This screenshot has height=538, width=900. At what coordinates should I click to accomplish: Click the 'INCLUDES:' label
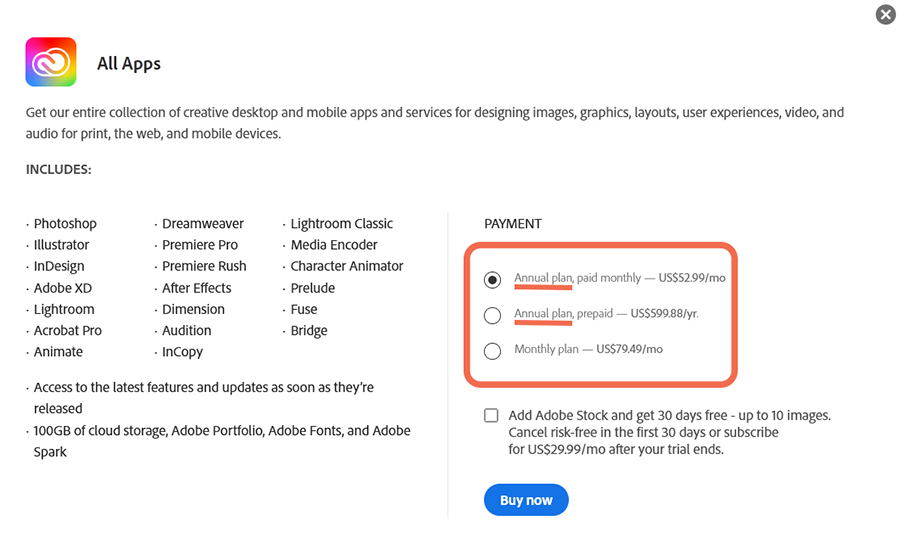[59, 169]
